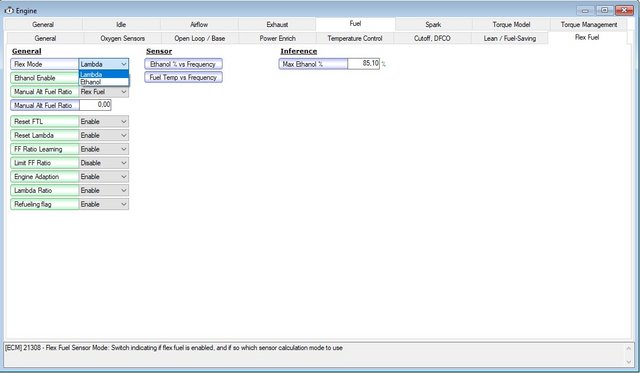Choose Ethanol in the Flex Mode list
640x373 pixels.
pos(104,82)
